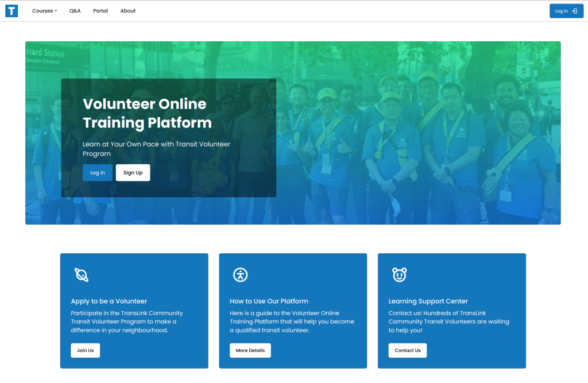Click the Apply to be a Volunteer heading
588x383 pixels.
point(109,301)
